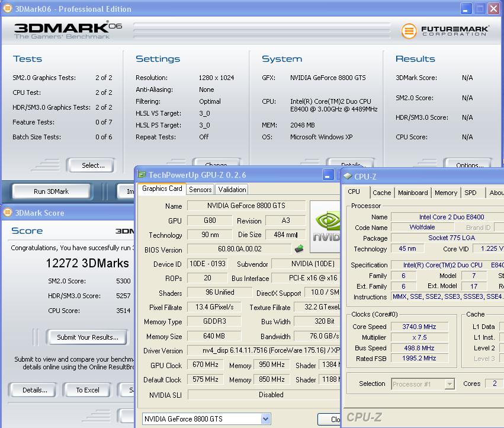
Task: Click the BIOS save chip icon in GPU-Z
Action: tap(299, 250)
